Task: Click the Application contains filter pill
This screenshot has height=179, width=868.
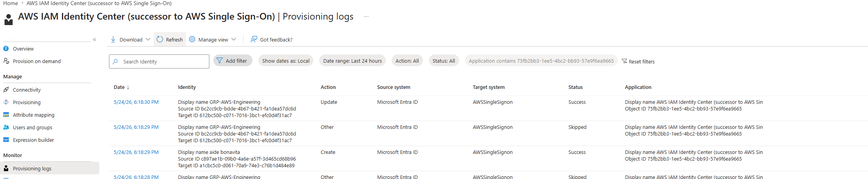Action: click(541, 61)
